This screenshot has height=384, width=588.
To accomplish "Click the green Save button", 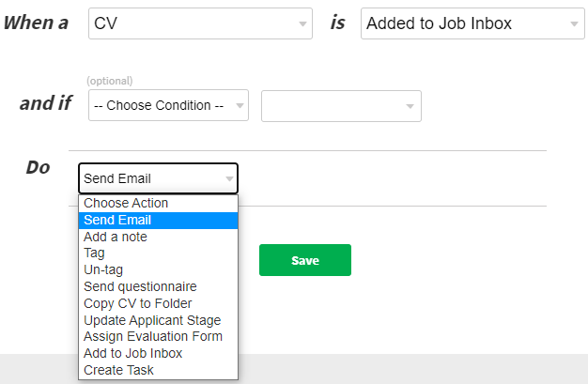I will [305, 260].
